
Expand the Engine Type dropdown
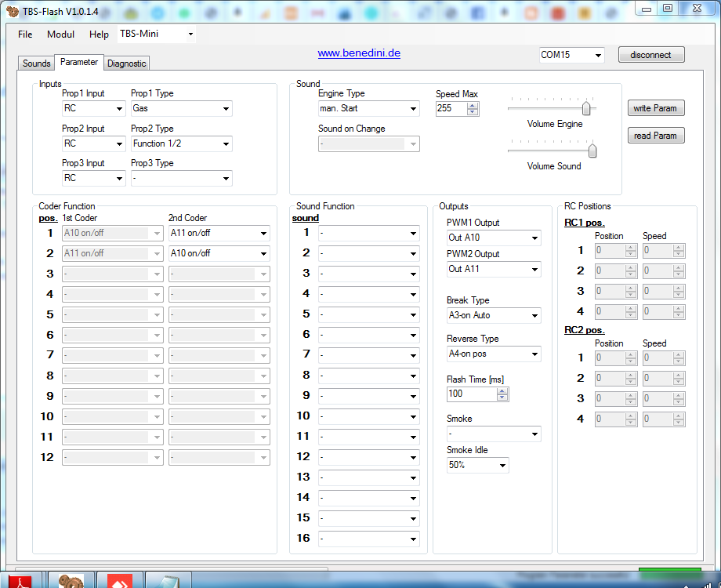413,109
